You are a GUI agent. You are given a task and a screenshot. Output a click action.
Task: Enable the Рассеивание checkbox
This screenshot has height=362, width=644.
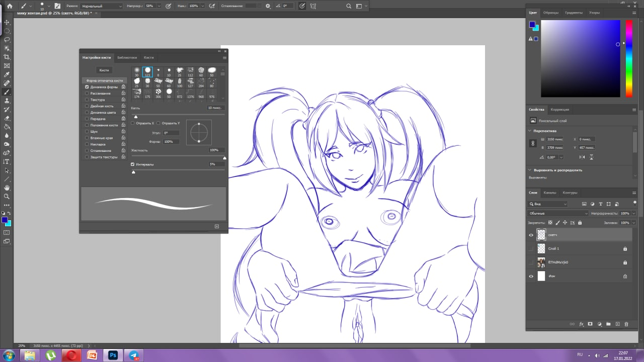(x=87, y=93)
